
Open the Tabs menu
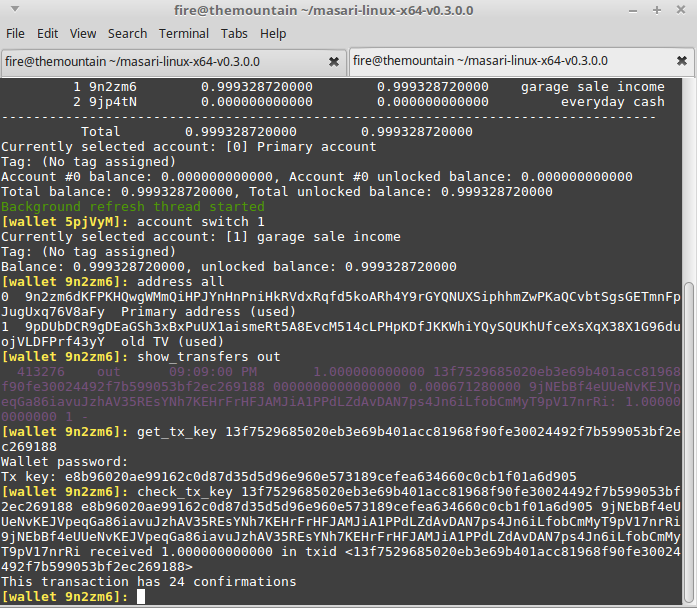tap(234, 34)
